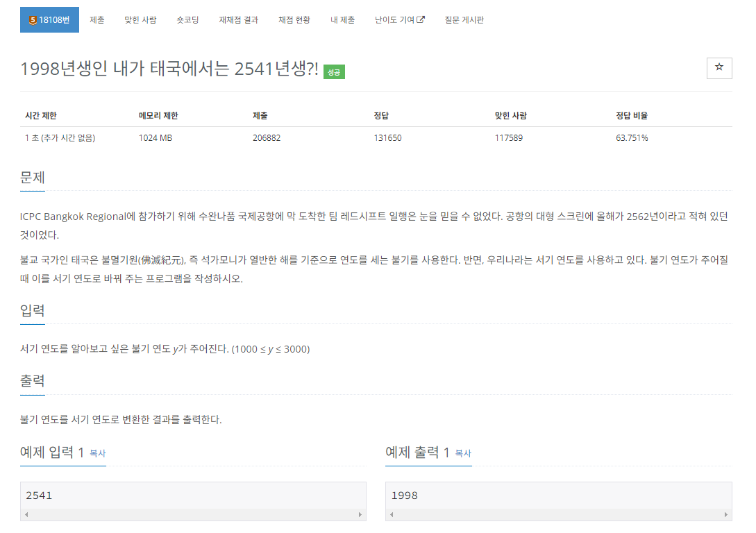Image resolution: width=756 pixels, height=533 pixels.
Task: Bookmark the problem with the star button
Action: tap(719, 68)
